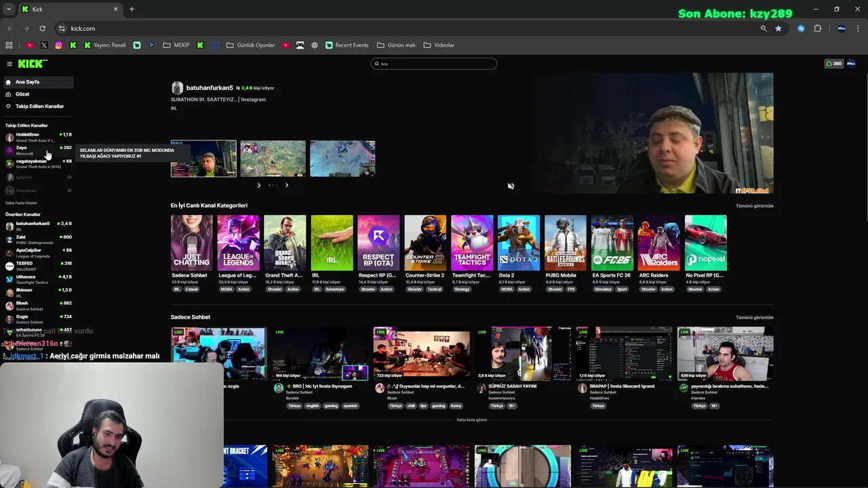This screenshot has width=868, height=488.
Task: Select third featured stream thumbnail in carousel
Action: pos(342,159)
